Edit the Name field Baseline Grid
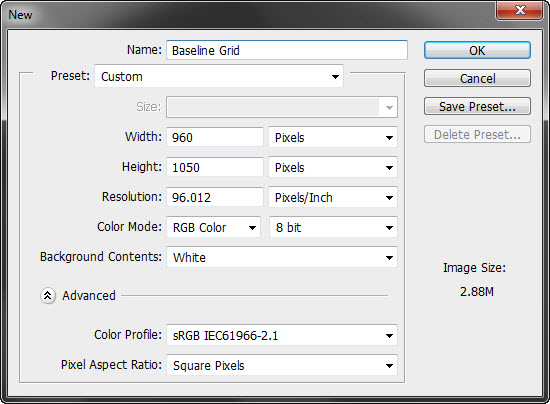Viewport: 550px width, 404px height. point(287,50)
